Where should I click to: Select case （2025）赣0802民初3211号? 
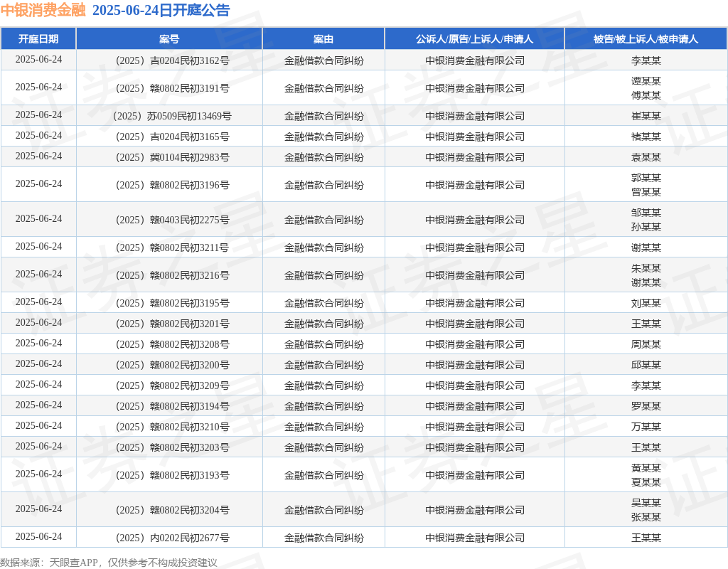coord(169,248)
